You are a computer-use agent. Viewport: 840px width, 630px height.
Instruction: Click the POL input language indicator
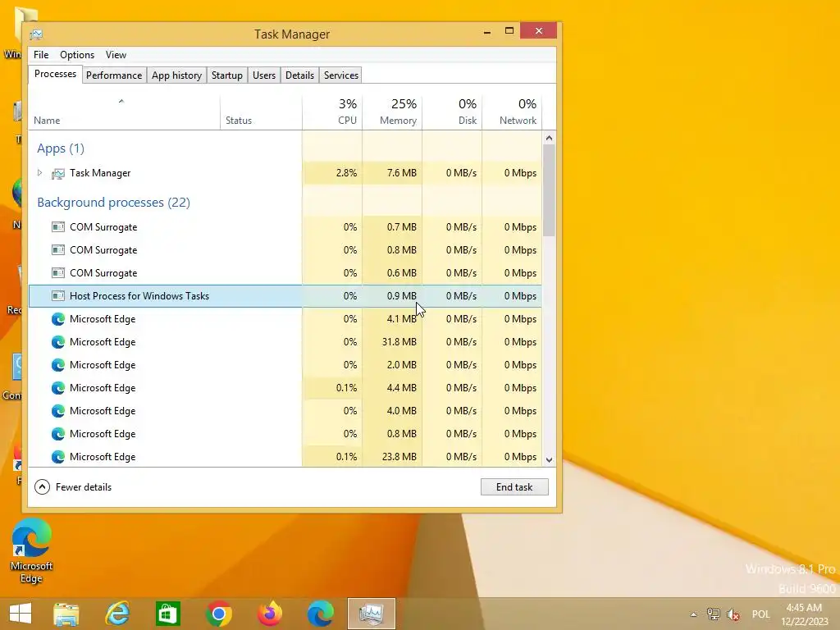760,614
